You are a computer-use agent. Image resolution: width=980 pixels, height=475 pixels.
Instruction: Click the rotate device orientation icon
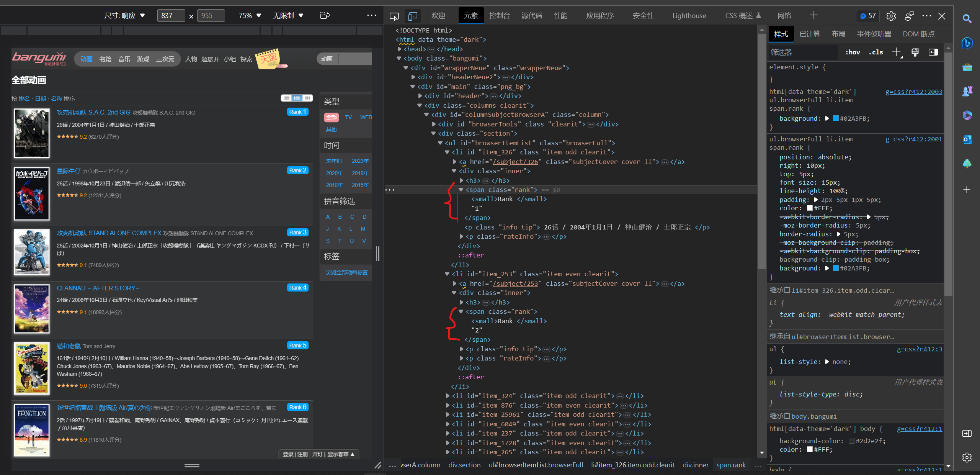tap(325, 15)
